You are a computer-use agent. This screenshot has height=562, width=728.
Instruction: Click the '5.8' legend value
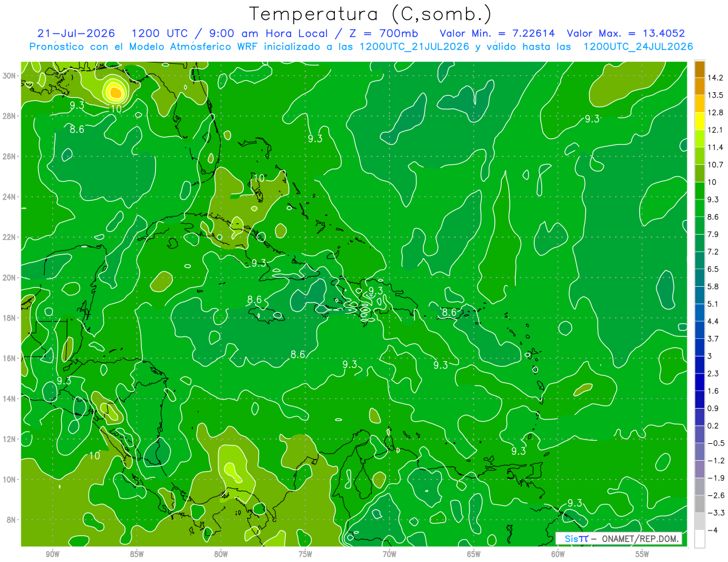click(713, 286)
